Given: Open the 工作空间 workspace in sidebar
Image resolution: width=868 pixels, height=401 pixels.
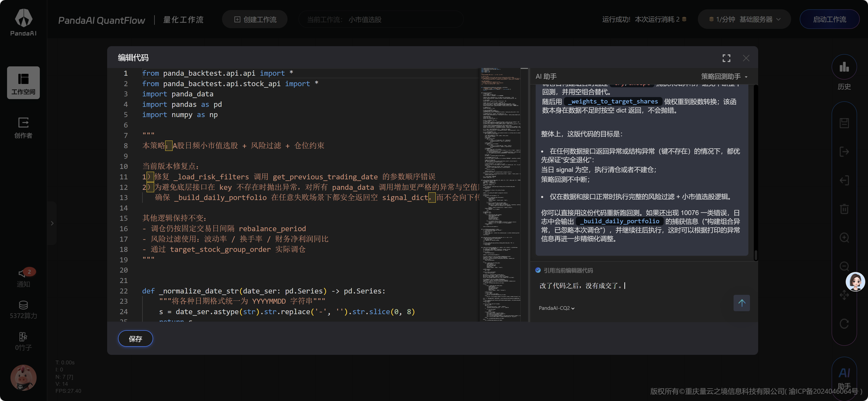Looking at the screenshot, I should (x=23, y=83).
